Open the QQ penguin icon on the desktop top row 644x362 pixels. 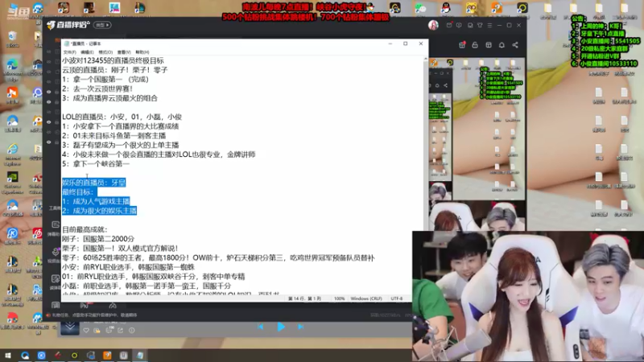pyautogui.click(x=446, y=8)
